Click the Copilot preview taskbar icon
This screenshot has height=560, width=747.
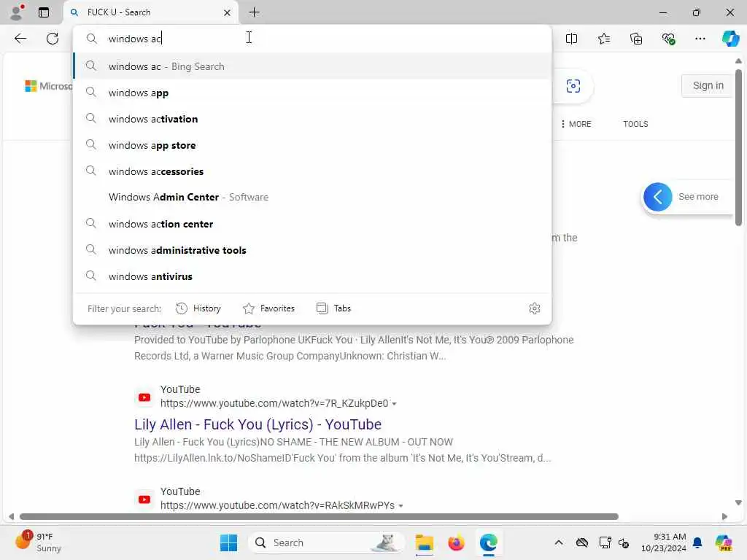click(x=724, y=542)
